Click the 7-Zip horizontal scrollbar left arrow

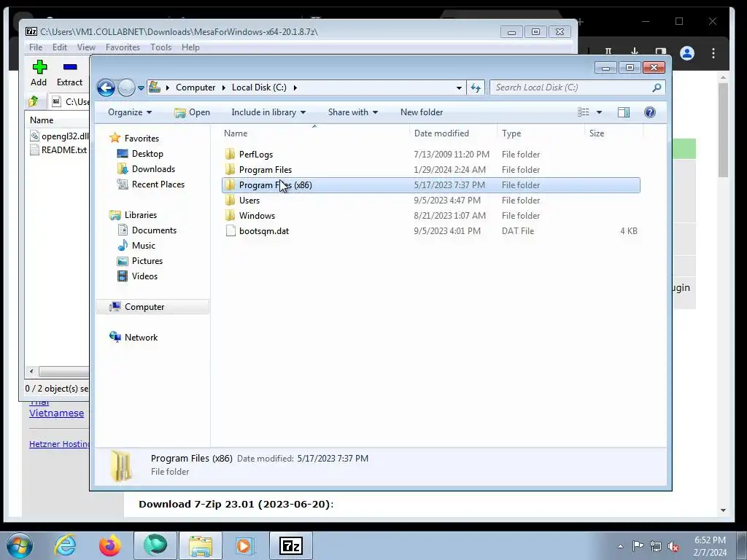[x=31, y=371]
